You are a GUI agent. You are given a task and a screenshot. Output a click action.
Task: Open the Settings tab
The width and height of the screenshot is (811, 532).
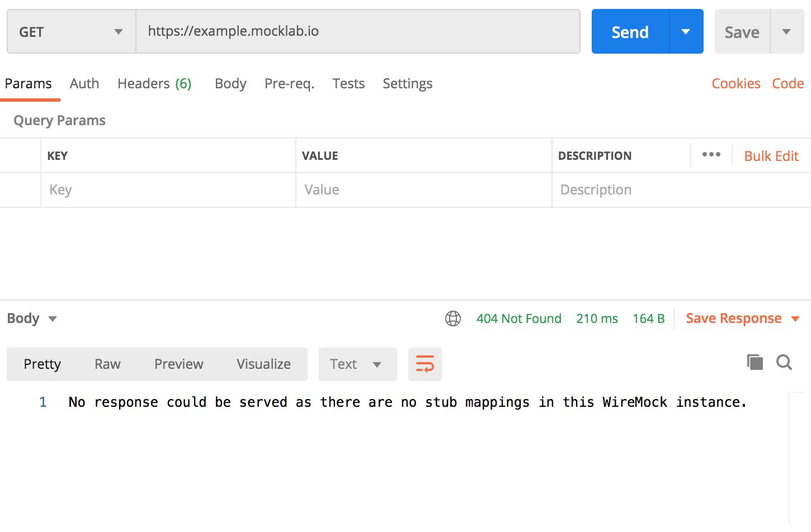tap(408, 84)
